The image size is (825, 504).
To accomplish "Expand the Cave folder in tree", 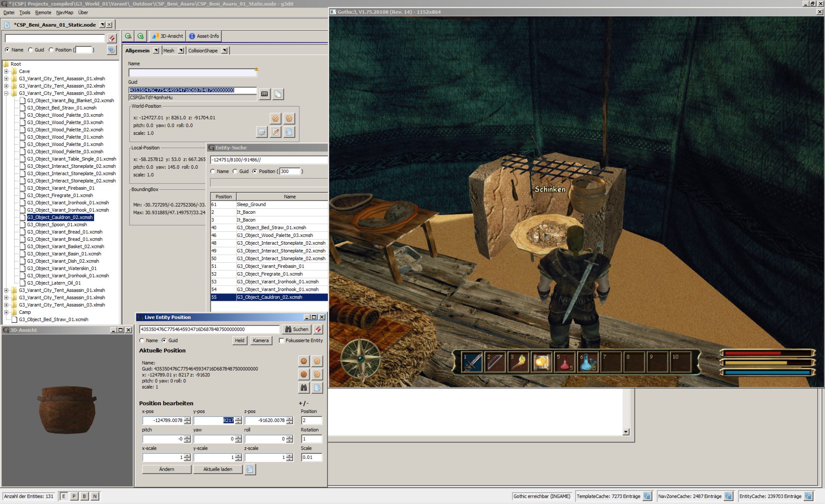I will click(6, 71).
